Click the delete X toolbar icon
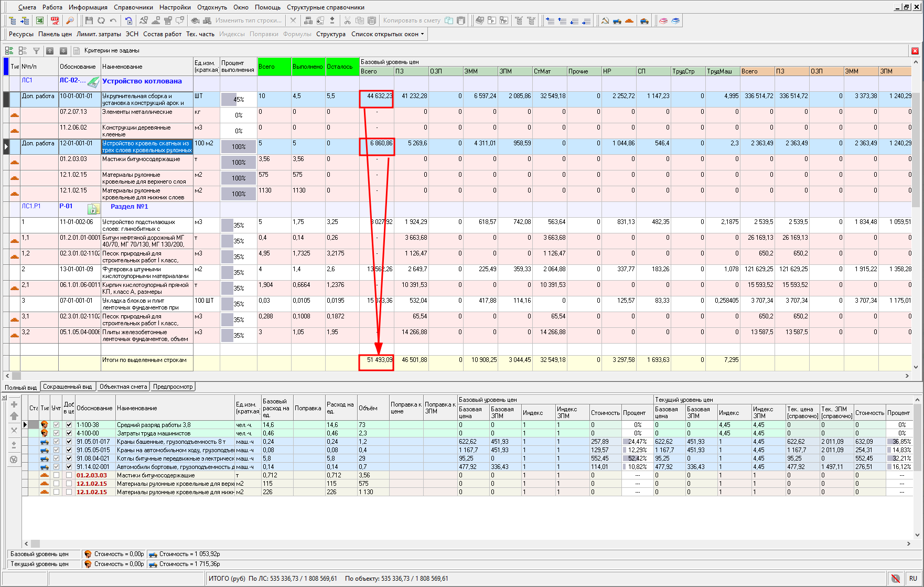This screenshot has height=587, width=924. tap(293, 20)
